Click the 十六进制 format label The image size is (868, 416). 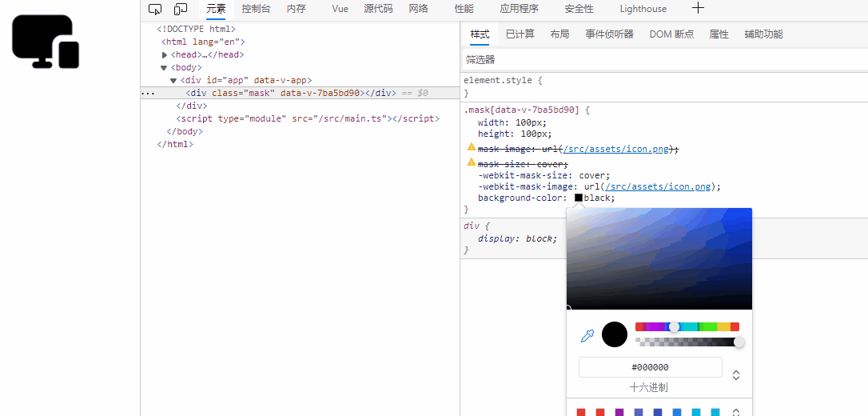click(x=648, y=387)
